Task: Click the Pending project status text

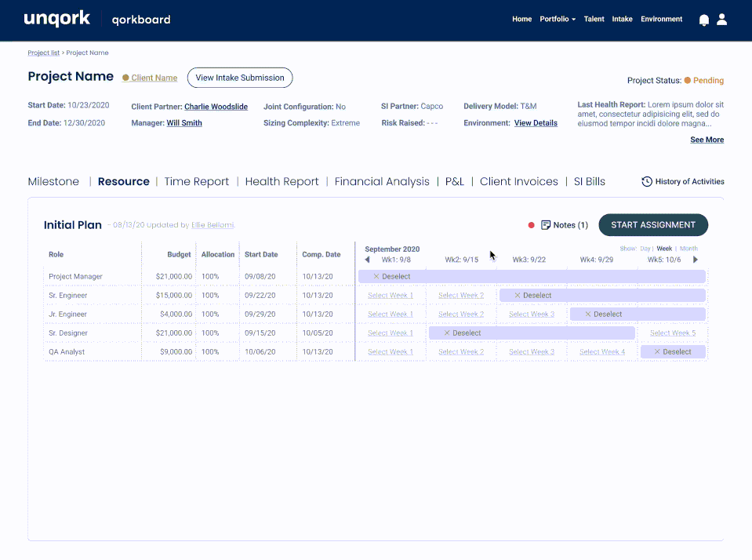Action: (x=708, y=80)
